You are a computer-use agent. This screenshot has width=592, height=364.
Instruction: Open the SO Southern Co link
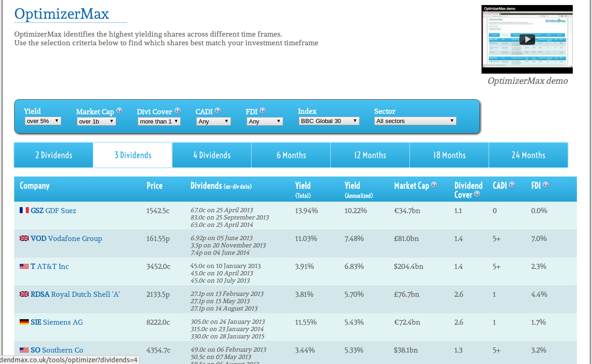click(57, 350)
